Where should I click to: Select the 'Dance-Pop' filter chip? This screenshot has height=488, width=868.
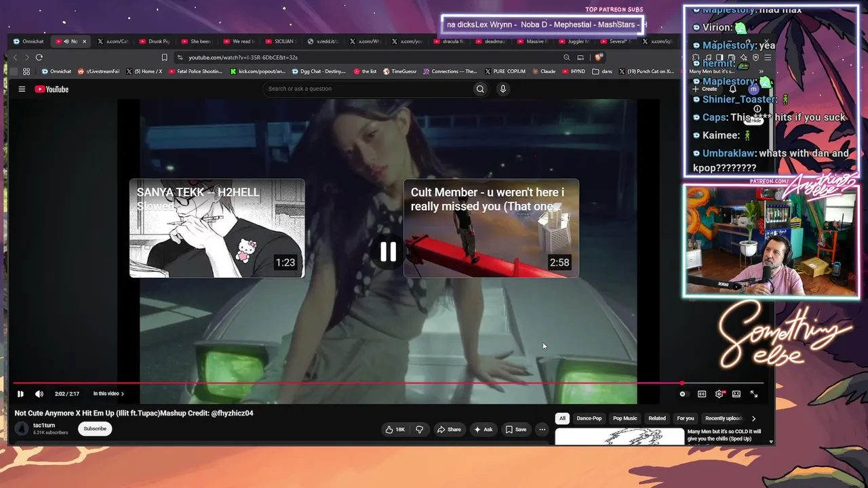click(x=589, y=419)
